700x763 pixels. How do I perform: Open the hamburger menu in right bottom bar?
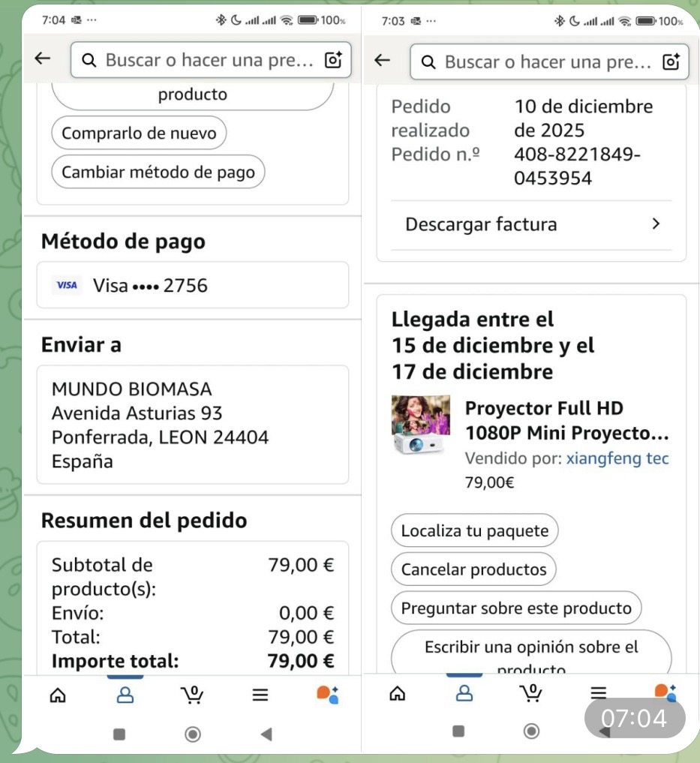[598, 694]
